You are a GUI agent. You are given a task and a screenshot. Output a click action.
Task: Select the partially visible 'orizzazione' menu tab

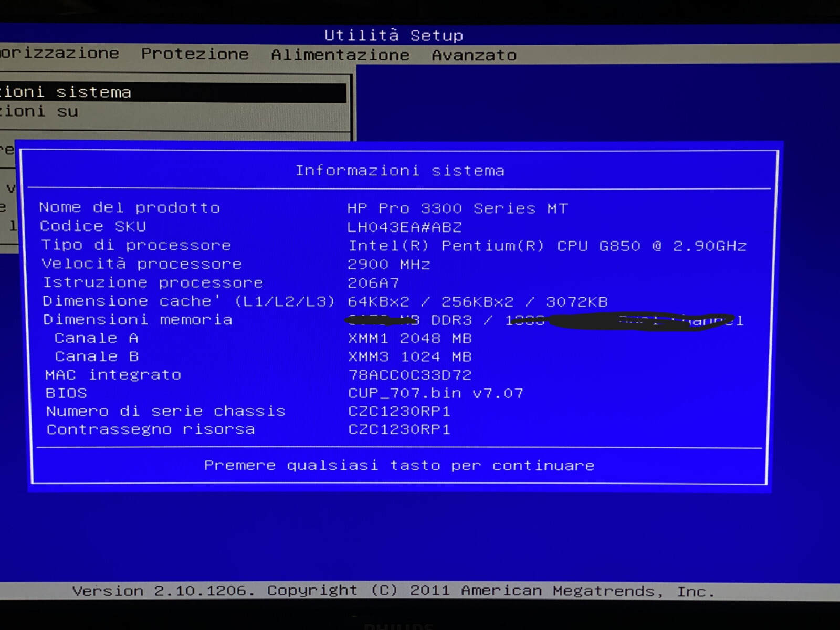[x=59, y=53]
